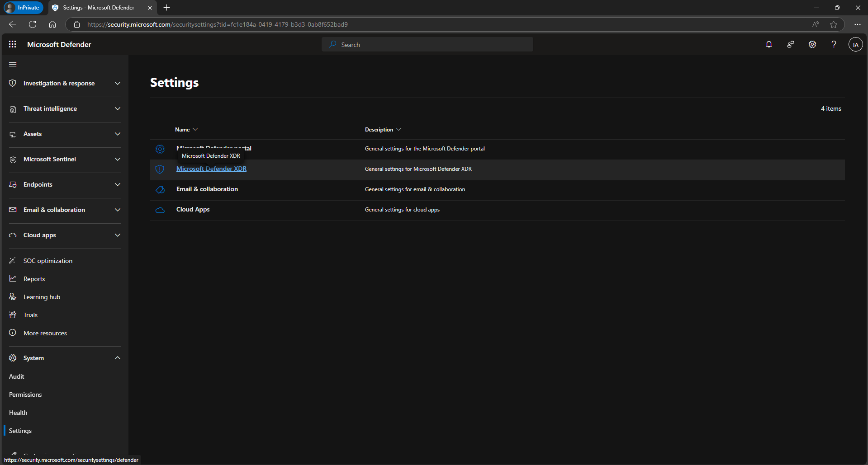Open the help question mark icon
The width and height of the screenshot is (868, 465).
834,44
